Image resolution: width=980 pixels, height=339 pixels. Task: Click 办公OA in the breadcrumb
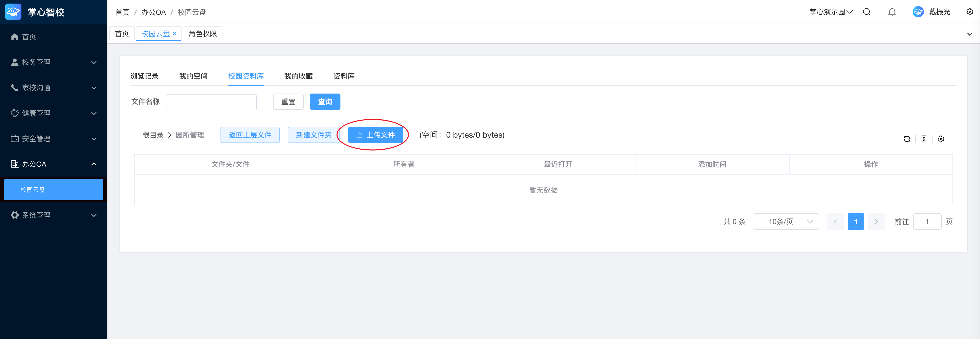(x=153, y=12)
